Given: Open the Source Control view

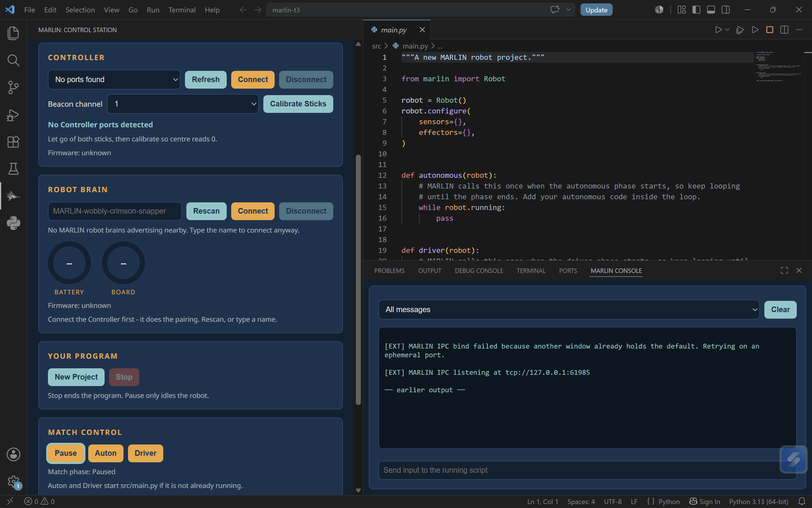Looking at the screenshot, I should [14, 87].
